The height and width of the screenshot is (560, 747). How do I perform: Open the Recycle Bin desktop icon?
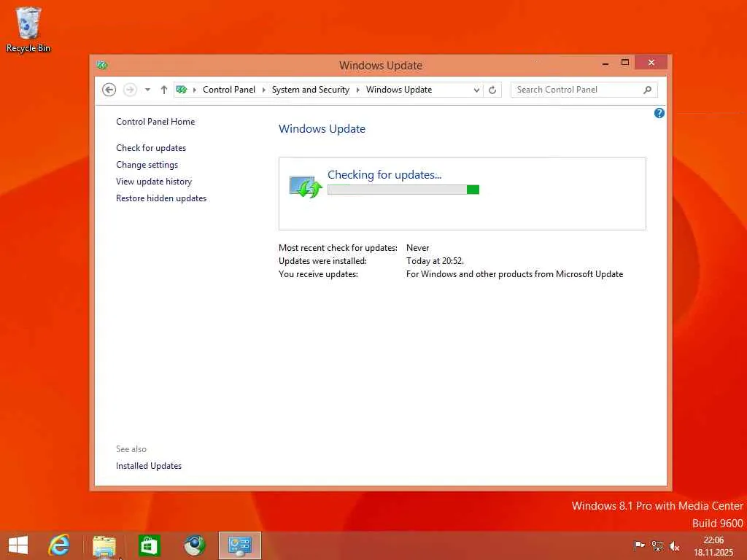click(x=28, y=30)
